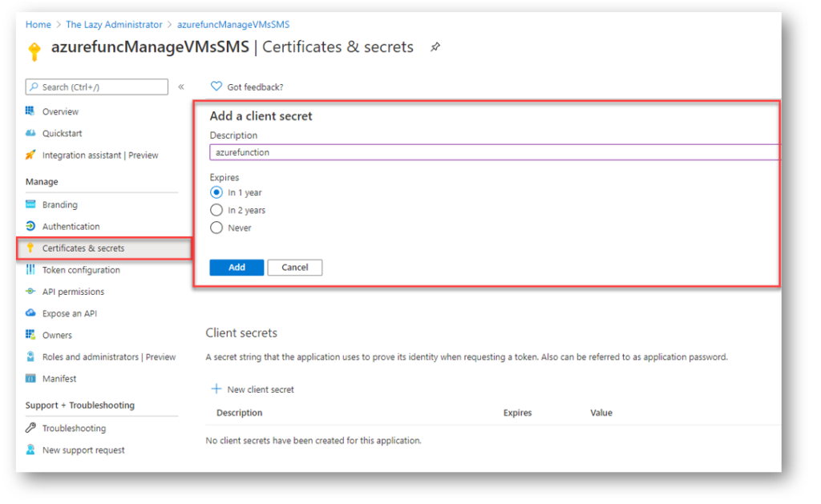Click the Description column header in secrets table
This screenshot has height=504, width=821.
pos(239,413)
